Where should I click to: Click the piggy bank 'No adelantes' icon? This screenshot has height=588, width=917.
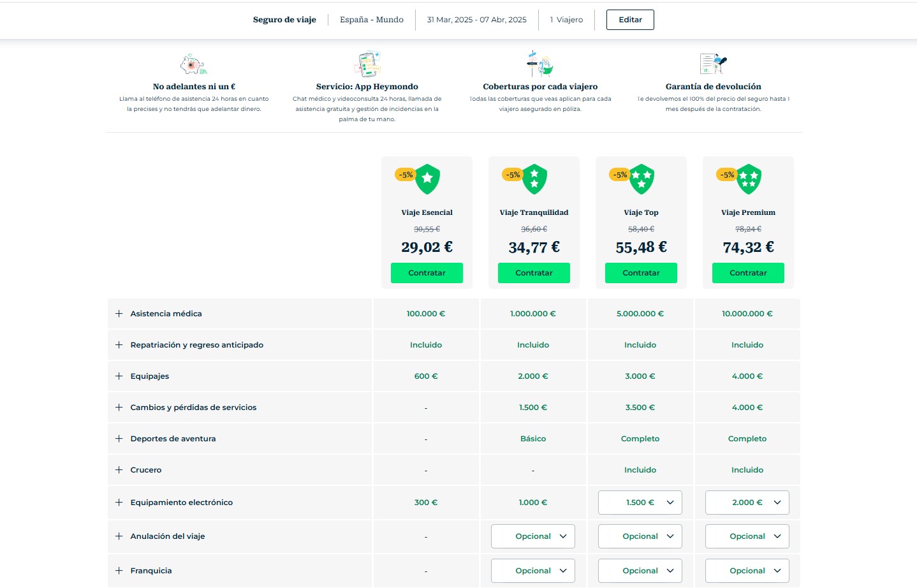tap(193, 64)
